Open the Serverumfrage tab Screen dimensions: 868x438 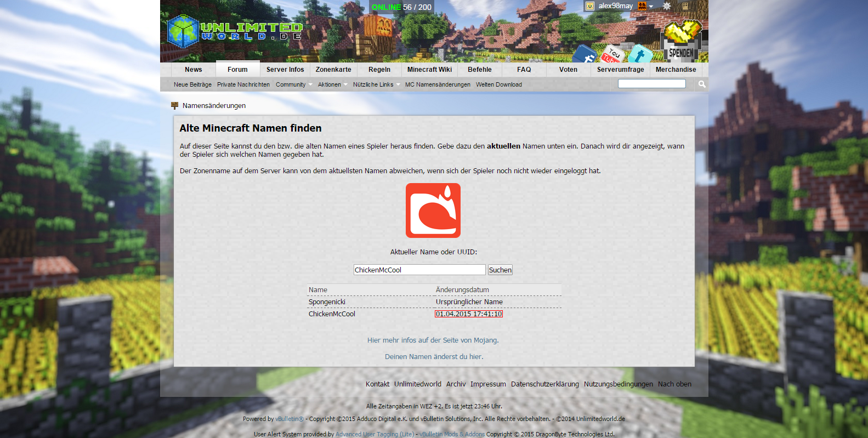(x=621, y=70)
